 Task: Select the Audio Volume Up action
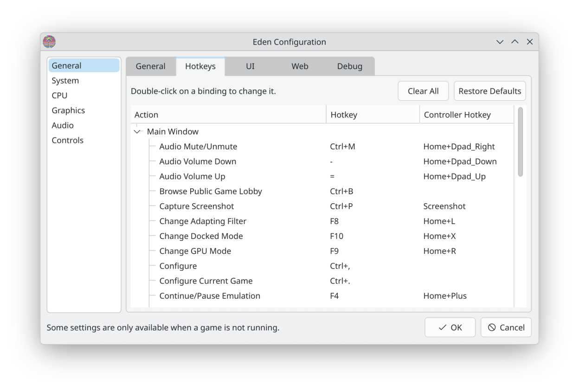pyautogui.click(x=192, y=176)
